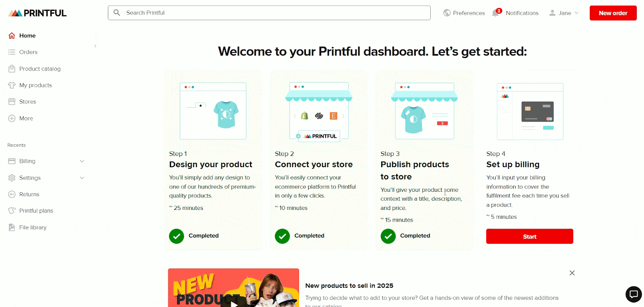Viewport: 644px width, 307px height.
Task: Open the live chat bubble
Action: [x=633, y=294]
